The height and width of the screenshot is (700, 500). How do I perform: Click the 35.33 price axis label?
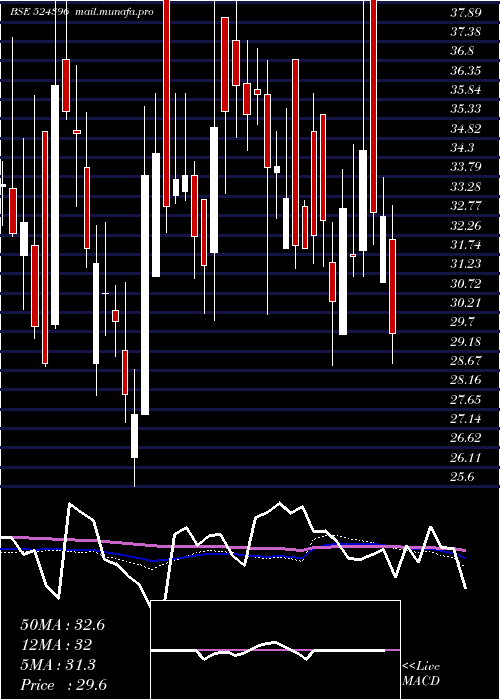466,109
